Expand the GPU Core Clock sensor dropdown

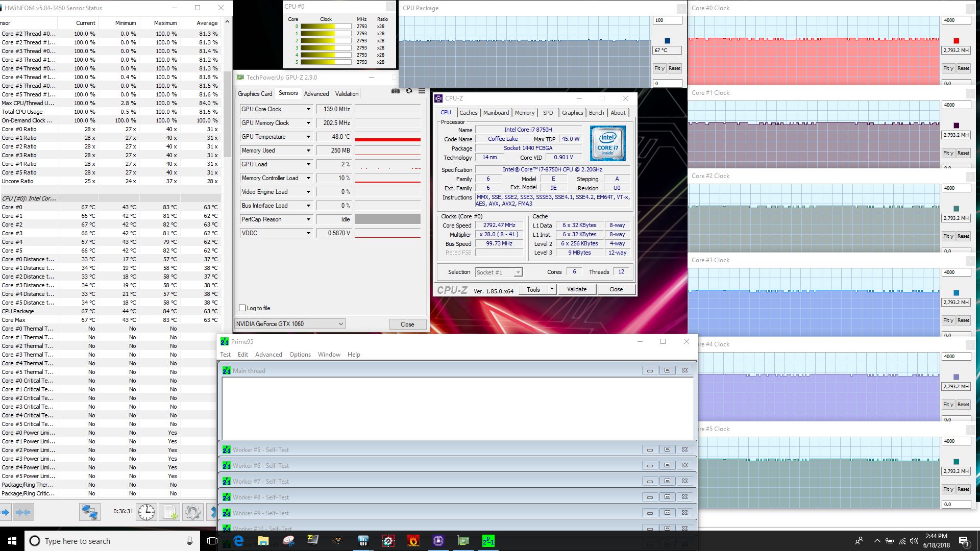[308, 109]
